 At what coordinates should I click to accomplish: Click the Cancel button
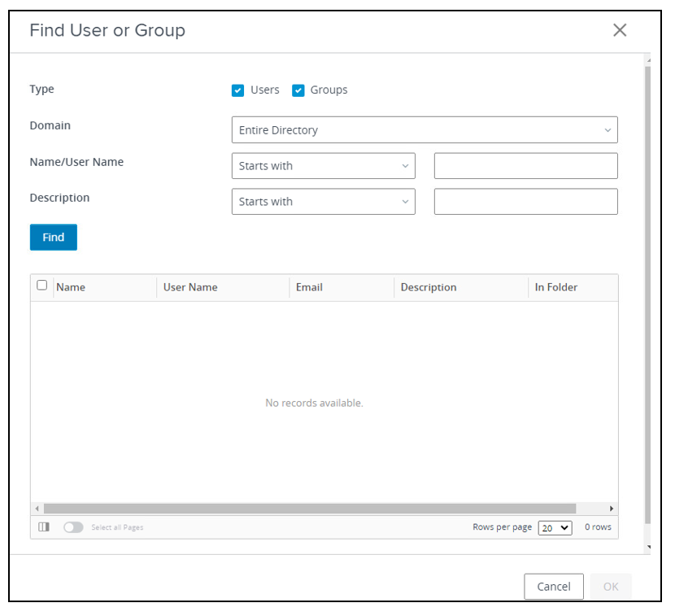553,587
